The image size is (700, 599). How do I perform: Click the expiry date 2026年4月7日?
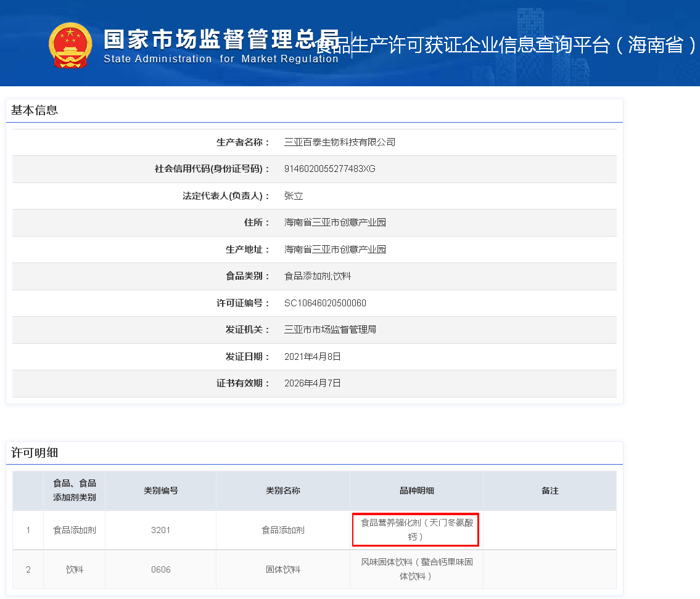(312, 383)
